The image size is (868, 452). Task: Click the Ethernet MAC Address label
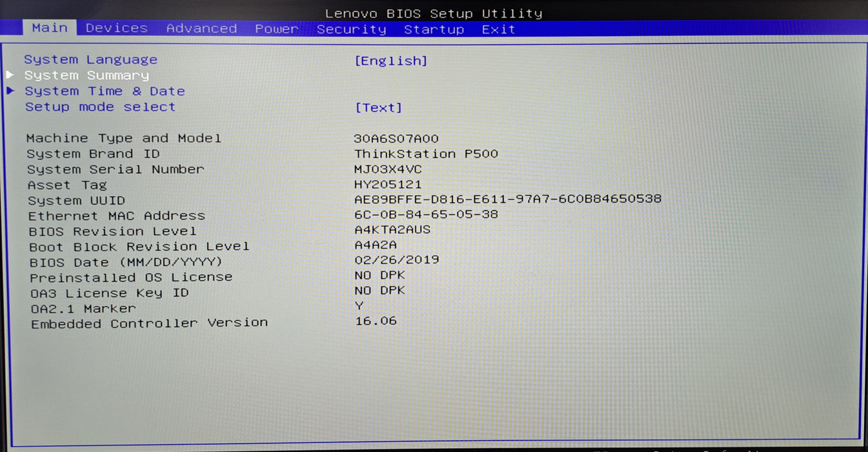pyautogui.click(x=117, y=216)
